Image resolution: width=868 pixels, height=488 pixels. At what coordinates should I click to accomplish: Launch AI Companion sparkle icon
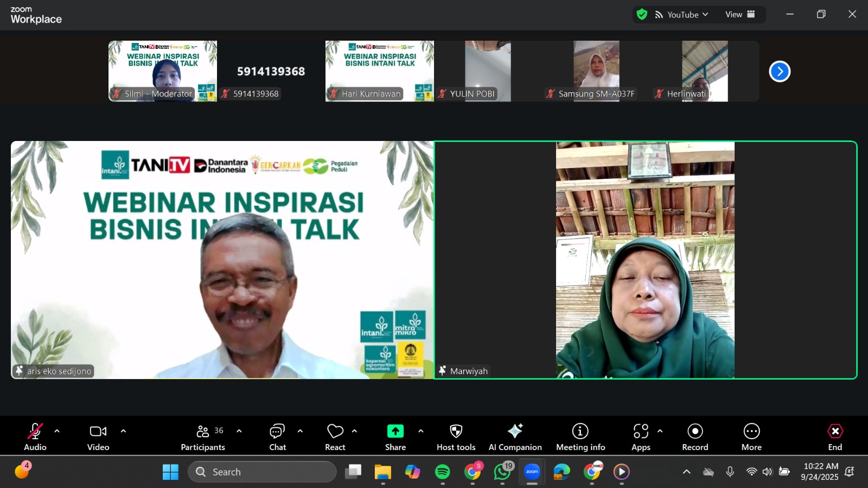(x=515, y=432)
